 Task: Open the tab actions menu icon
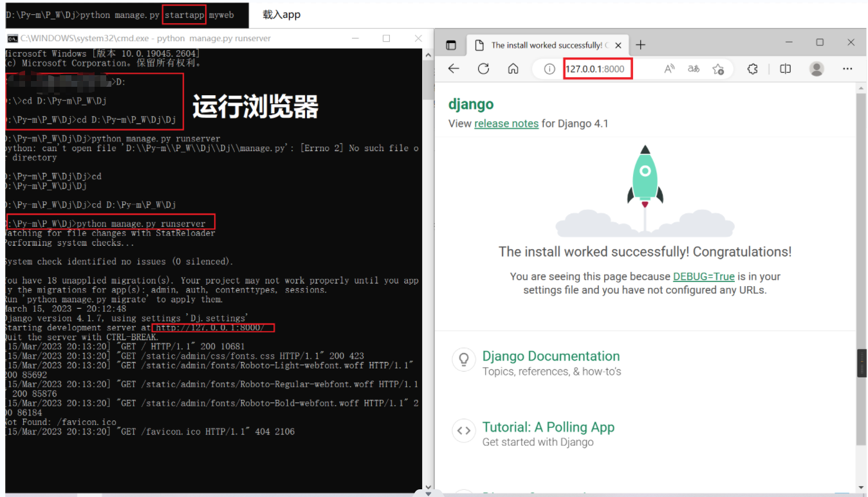(x=452, y=44)
